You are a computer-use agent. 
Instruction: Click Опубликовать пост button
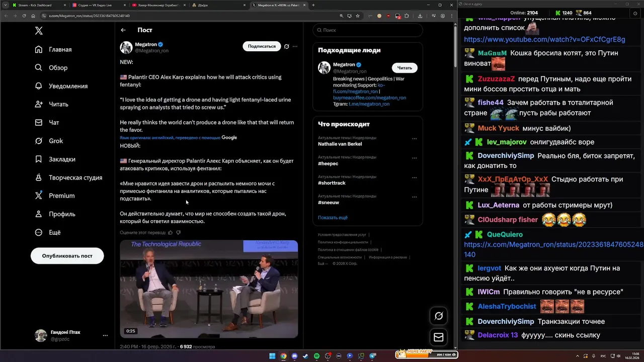point(67,255)
